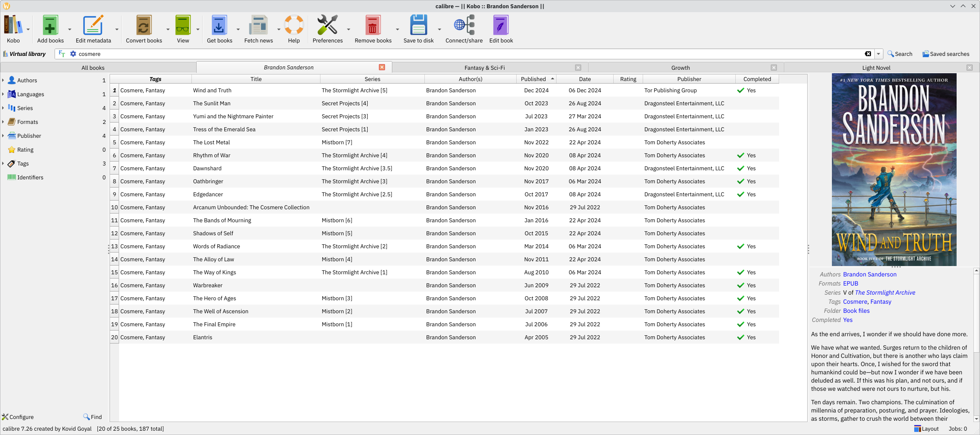Open the Virtual library button
This screenshot has width=980, height=435.
[x=24, y=54]
